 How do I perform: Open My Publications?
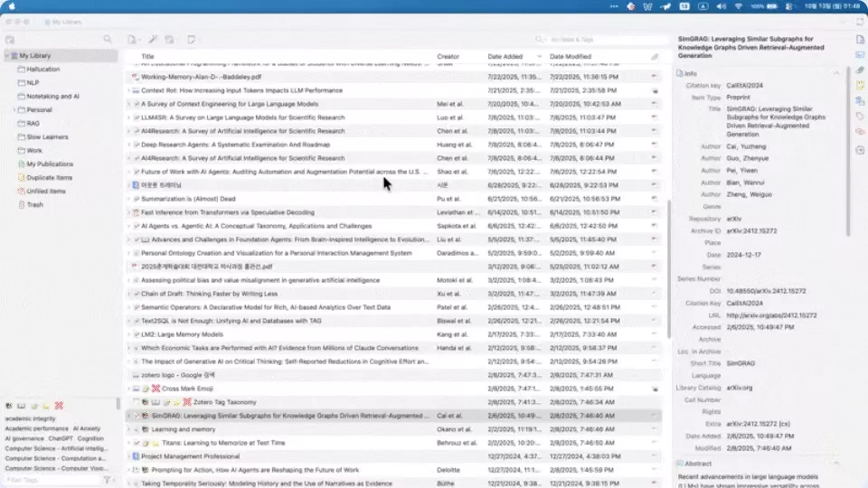coord(62,164)
